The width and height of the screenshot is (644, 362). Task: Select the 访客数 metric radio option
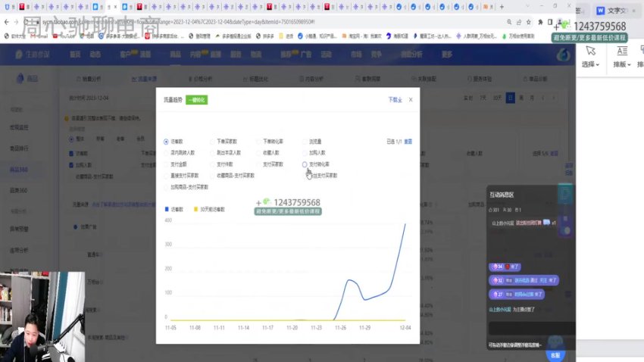pos(167,142)
